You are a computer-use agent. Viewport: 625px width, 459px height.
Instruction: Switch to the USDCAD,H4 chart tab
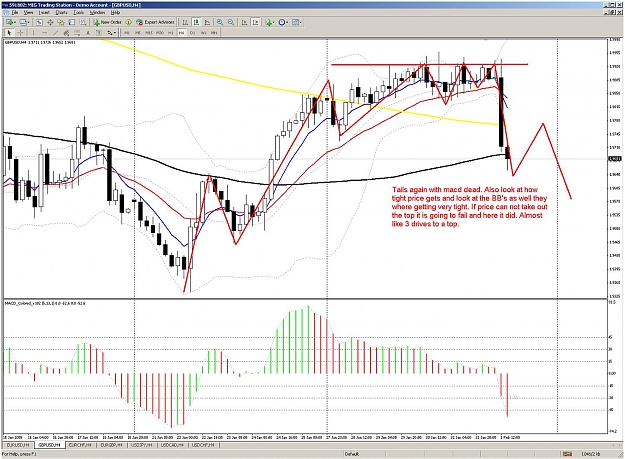172,445
